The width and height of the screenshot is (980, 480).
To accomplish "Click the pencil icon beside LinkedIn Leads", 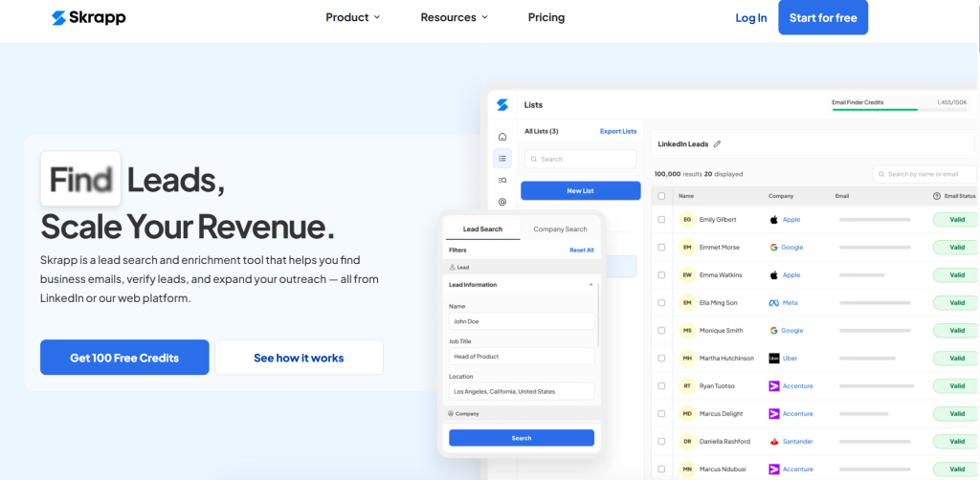I will [718, 144].
